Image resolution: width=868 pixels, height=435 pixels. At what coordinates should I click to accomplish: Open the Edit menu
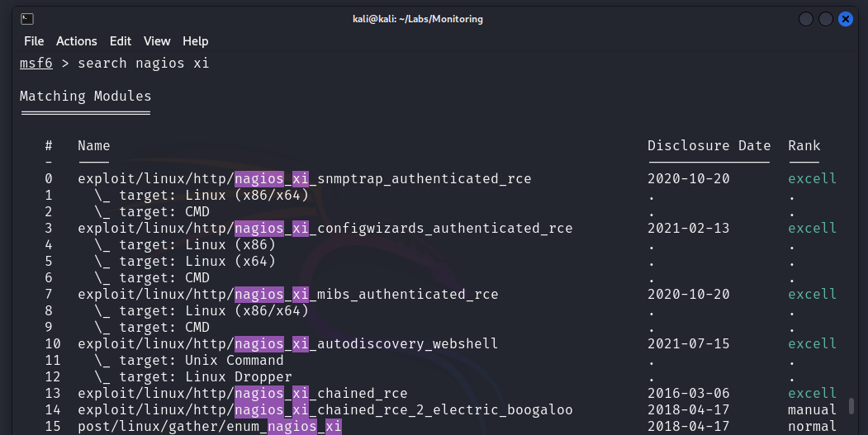[x=121, y=41]
